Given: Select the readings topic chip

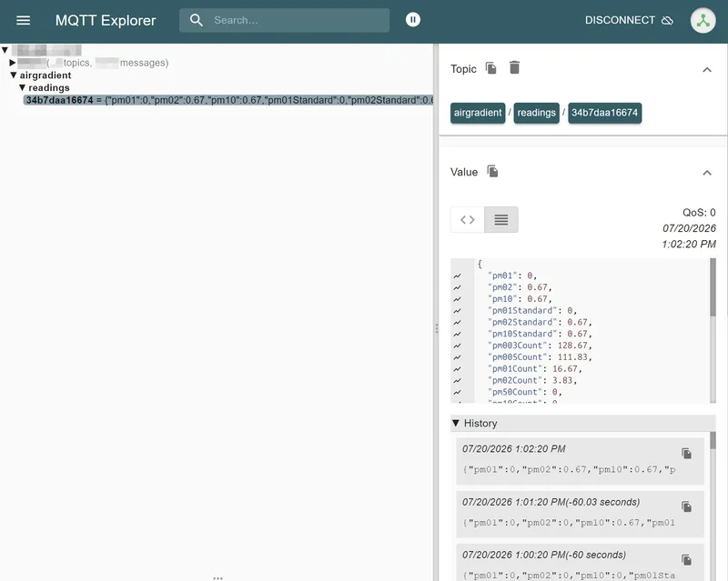Looking at the screenshot, I should pos(536,113).
